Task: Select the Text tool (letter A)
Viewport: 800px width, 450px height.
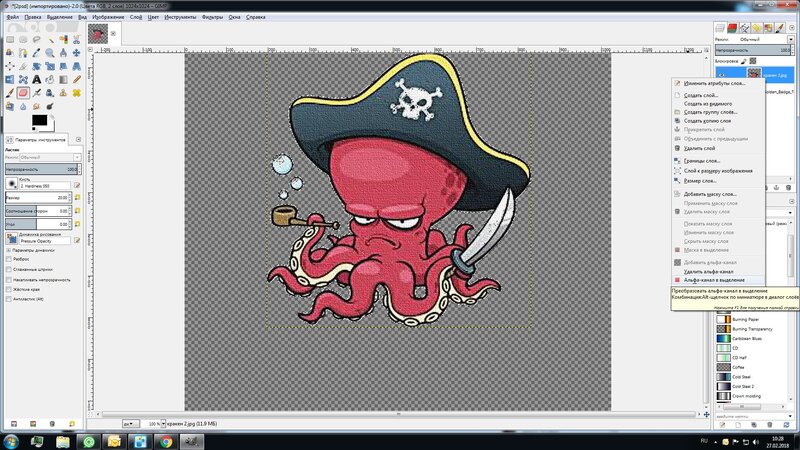Action: (37, 79)
